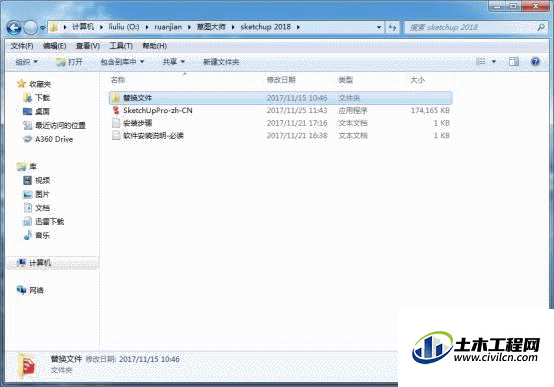Click the 音乐 note icon
The image size is (554, 387).
tap(28, 235)
